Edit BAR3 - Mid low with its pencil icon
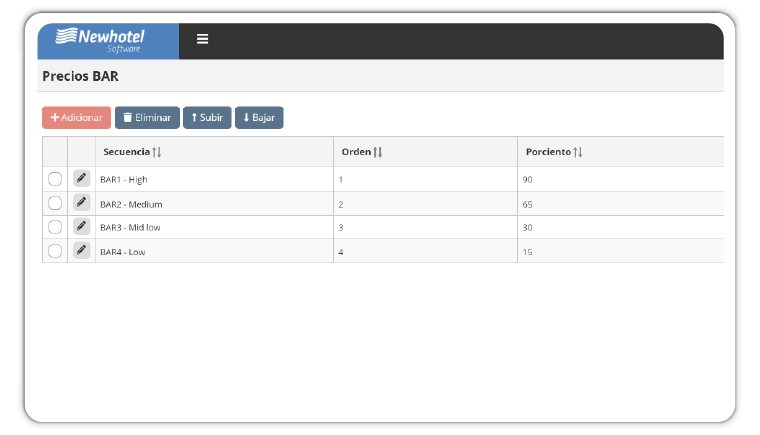 pyautogui.click(x=81, y=226)
